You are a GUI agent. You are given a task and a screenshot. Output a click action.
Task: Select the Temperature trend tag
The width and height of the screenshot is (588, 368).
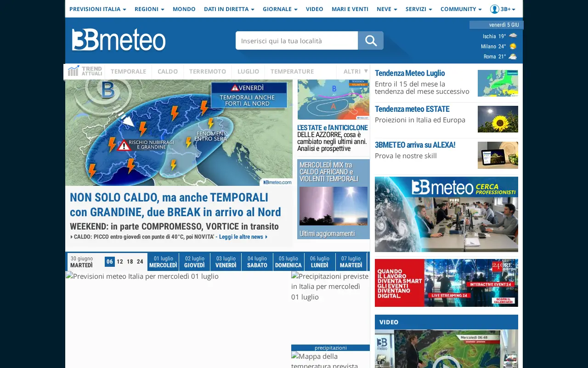click(292, 71)
